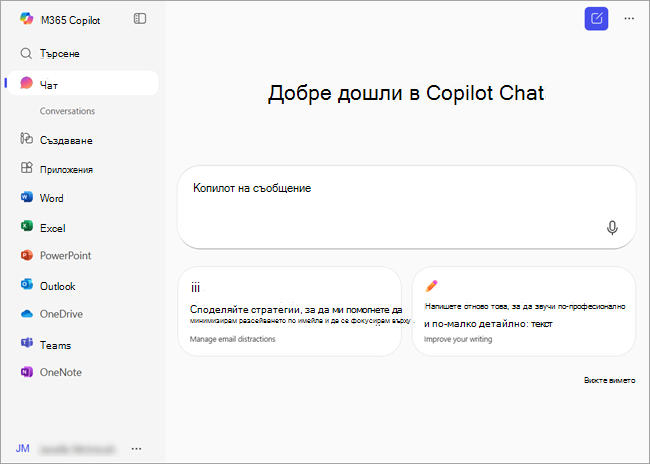Click the 'Добре дошли в Copilot Chat' heading

pos(406,93)
